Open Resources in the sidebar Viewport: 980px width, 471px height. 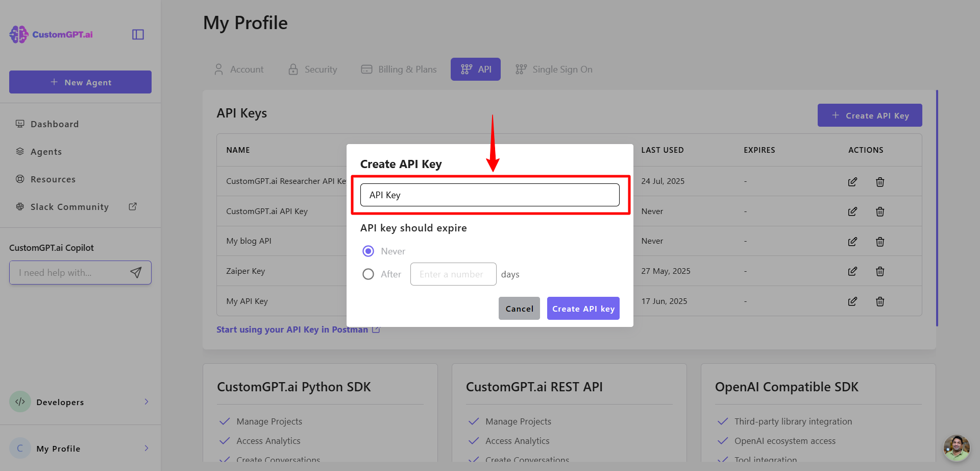53,179
